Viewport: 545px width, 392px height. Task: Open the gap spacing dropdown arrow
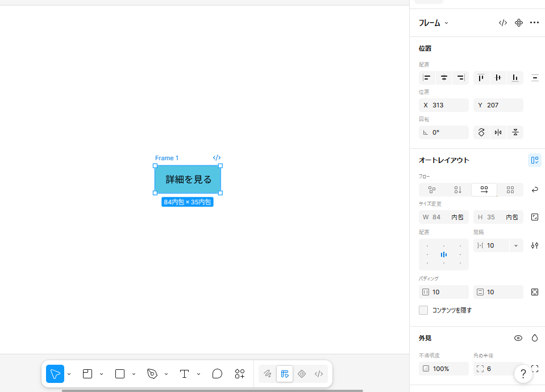[516, 245]
